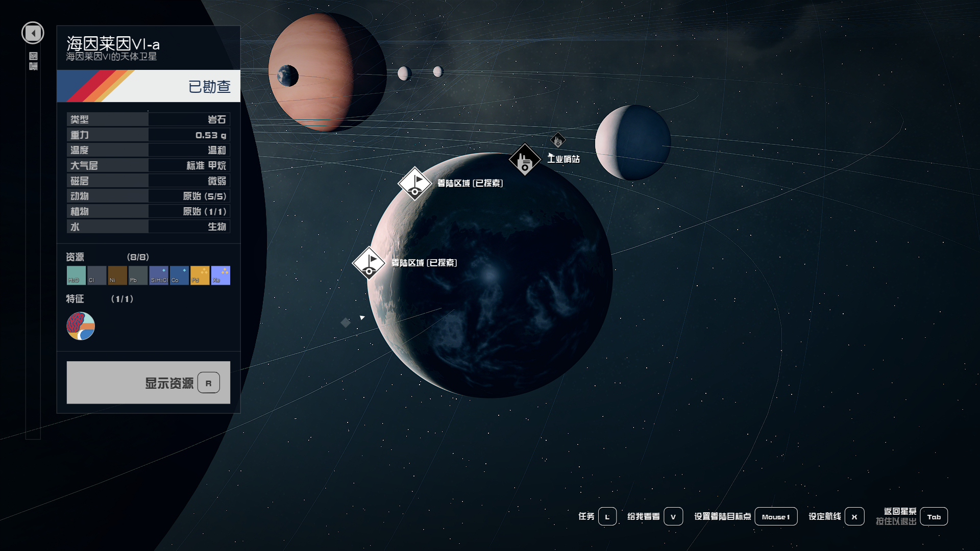Select the Xe xenon resource tile
The width and height of the screenshot is (980, 551).
220,275
